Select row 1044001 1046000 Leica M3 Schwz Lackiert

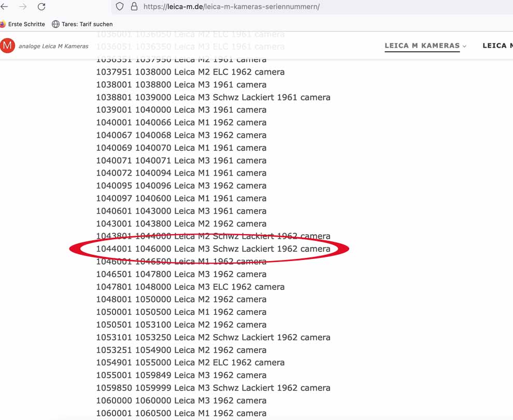(213, 249)
